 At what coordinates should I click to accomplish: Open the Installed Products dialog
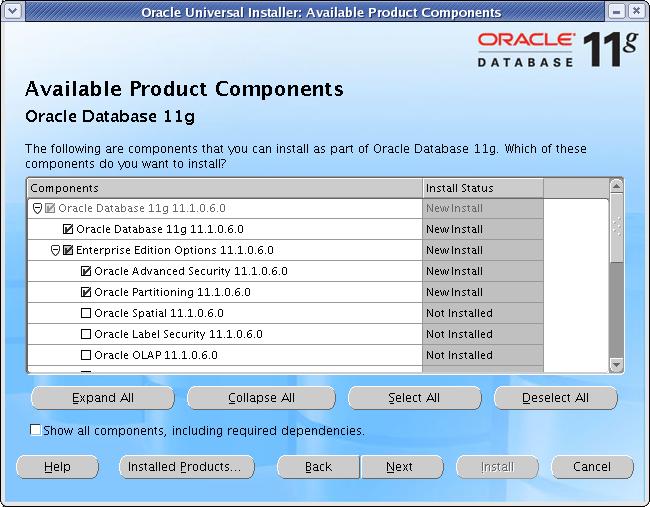(187, 467)
